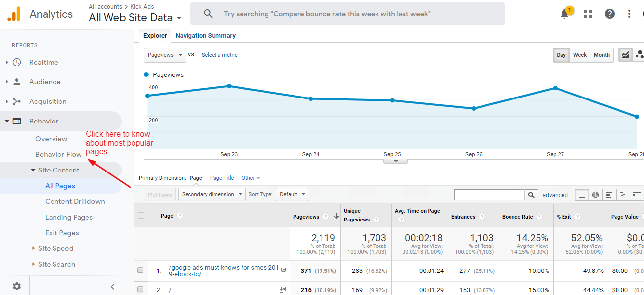Open Admin settings gear icon
The width and height of the screenshot is (644, 295).
(x=17, y=286)
